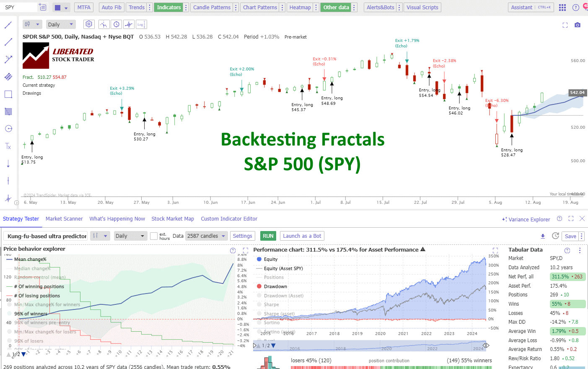Image resolution: width=588 pixels, height=369 pixels.
Task: Select the parallel channel drawing tool
Action: click(x=8, y=77)
